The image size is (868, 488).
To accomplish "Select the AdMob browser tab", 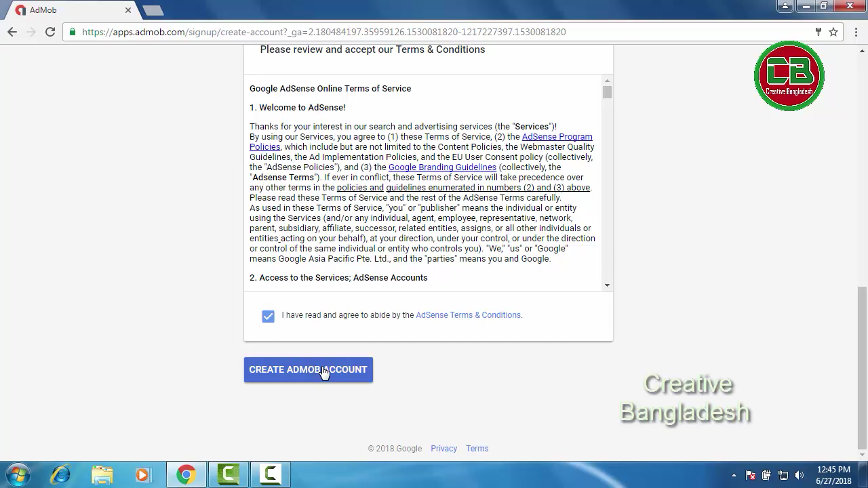I will (x=72, y=10).
